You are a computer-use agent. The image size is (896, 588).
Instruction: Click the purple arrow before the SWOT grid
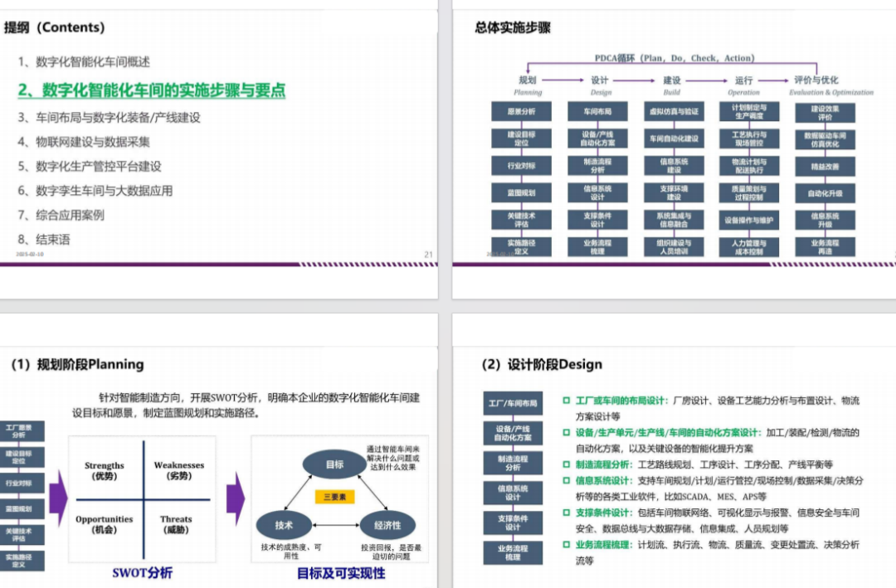[58, 498]
